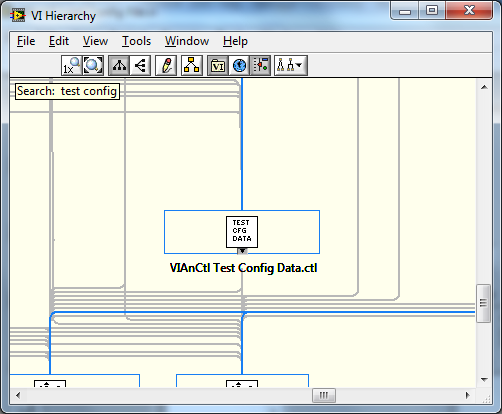Open the View menu

coord(95,41)
